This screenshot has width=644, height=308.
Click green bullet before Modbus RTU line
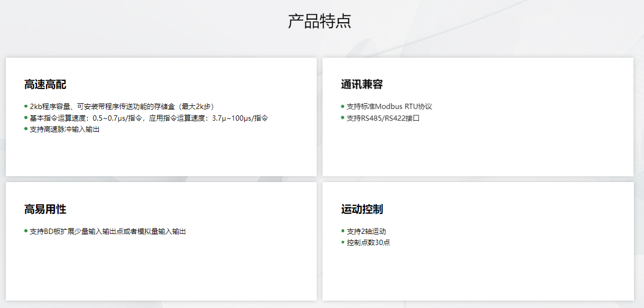(343, 106)
